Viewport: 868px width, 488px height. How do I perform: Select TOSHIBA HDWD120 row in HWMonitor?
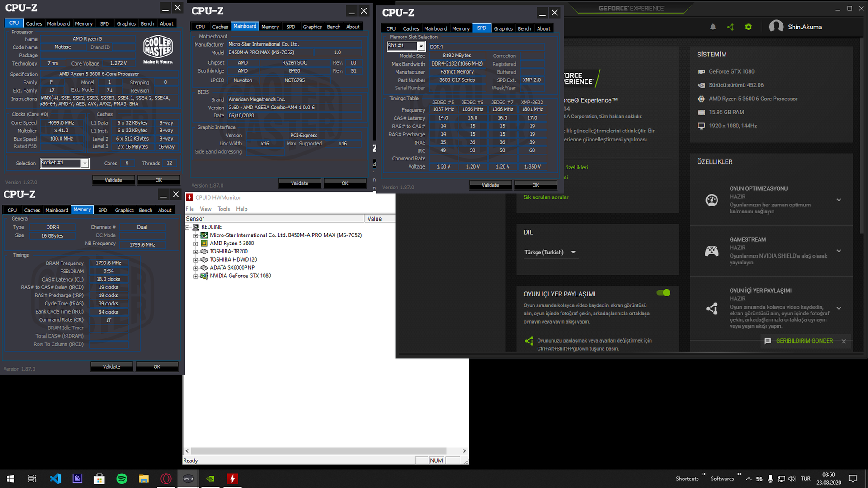(x=233, y=259)
